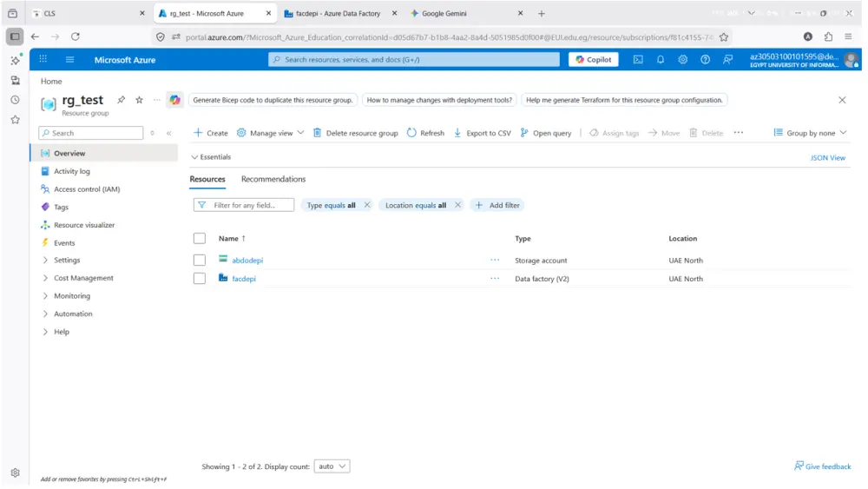Screen dimensions: 868x489
Task: Open the Manage view dropdown
Action: click(x=271, y=133)
